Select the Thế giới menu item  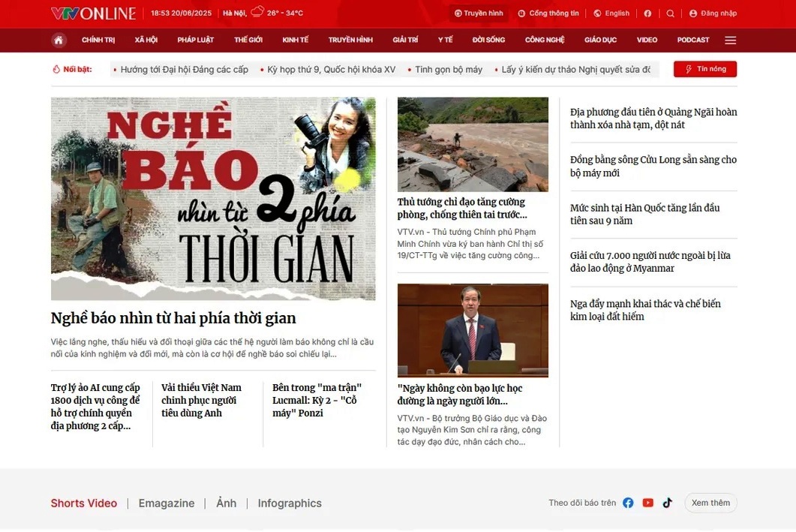click(248, 40)
